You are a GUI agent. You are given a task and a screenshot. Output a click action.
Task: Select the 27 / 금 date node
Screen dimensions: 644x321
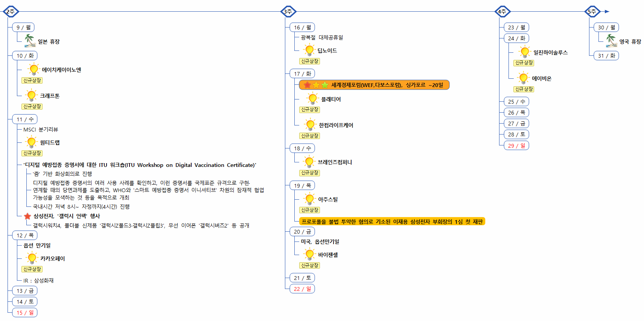click(516, 123)
